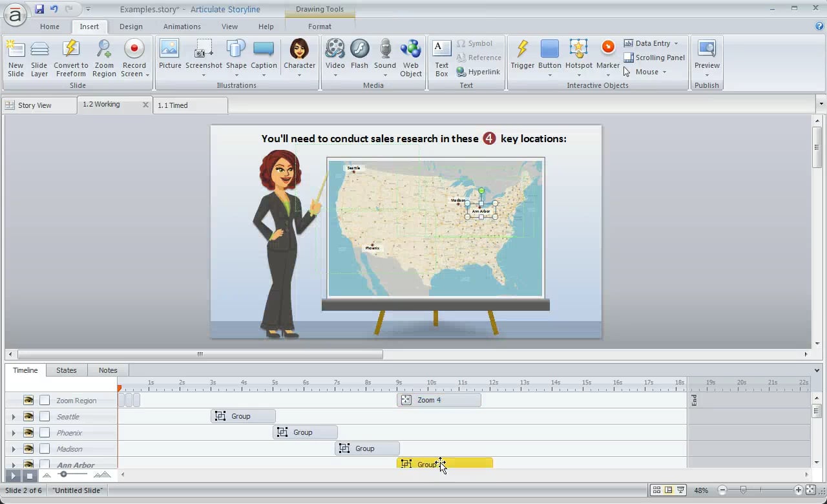Switch to the States panel tab
The width and height of the screenshot is (827, 504).
click(67, 370)
